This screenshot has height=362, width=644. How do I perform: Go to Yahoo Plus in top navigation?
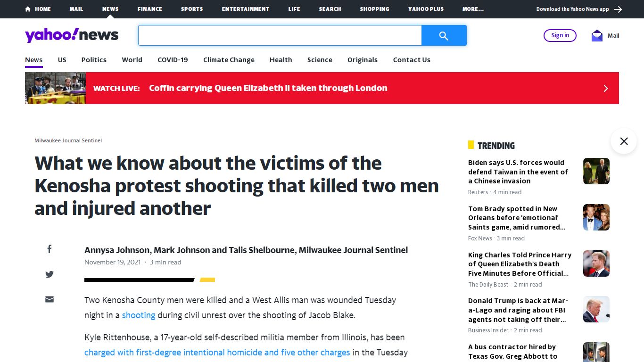click(x=426, y=9)
